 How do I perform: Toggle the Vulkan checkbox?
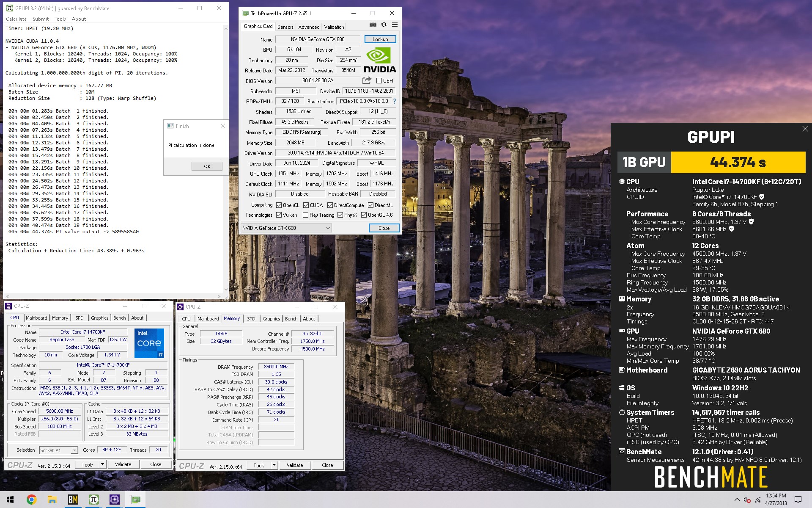(x=279, y=215)
